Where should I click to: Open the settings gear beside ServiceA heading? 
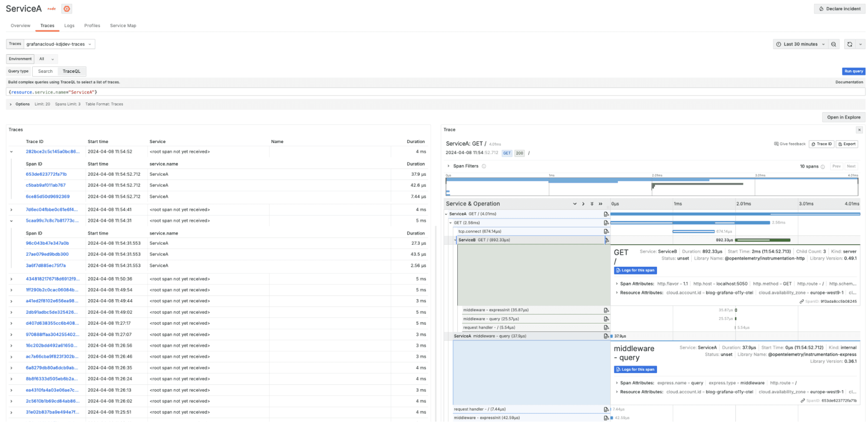click(x=66, y=8)
